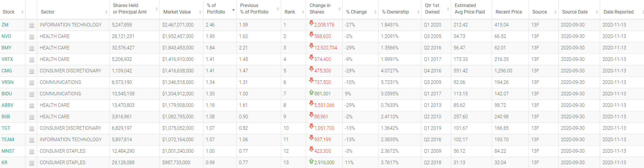Sort by Market Value header
This screenshot has width=644, height=168.
[x=177, y=12]
